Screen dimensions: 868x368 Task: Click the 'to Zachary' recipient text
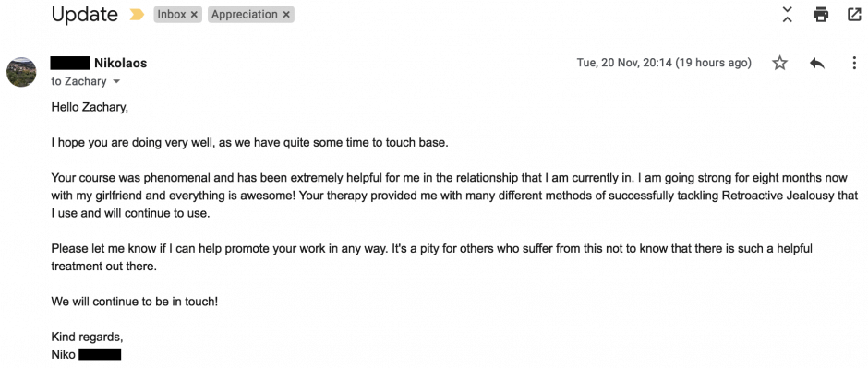click(x=78, y=82)
